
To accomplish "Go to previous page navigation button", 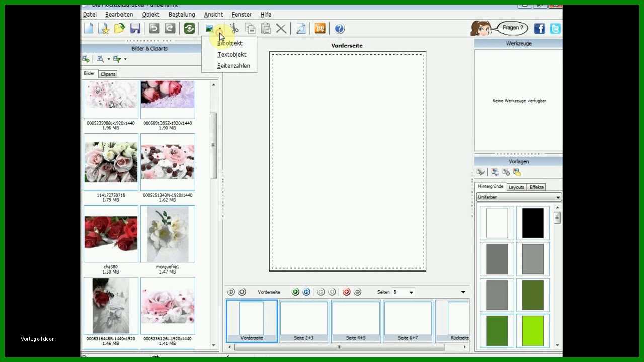I will click(x=242, y=292).
